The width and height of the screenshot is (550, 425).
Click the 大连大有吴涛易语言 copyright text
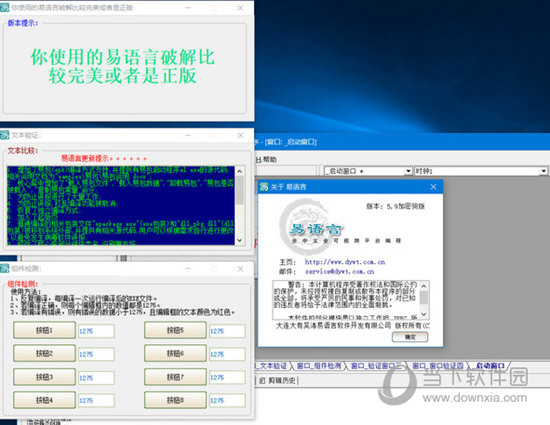pos(353,325)
